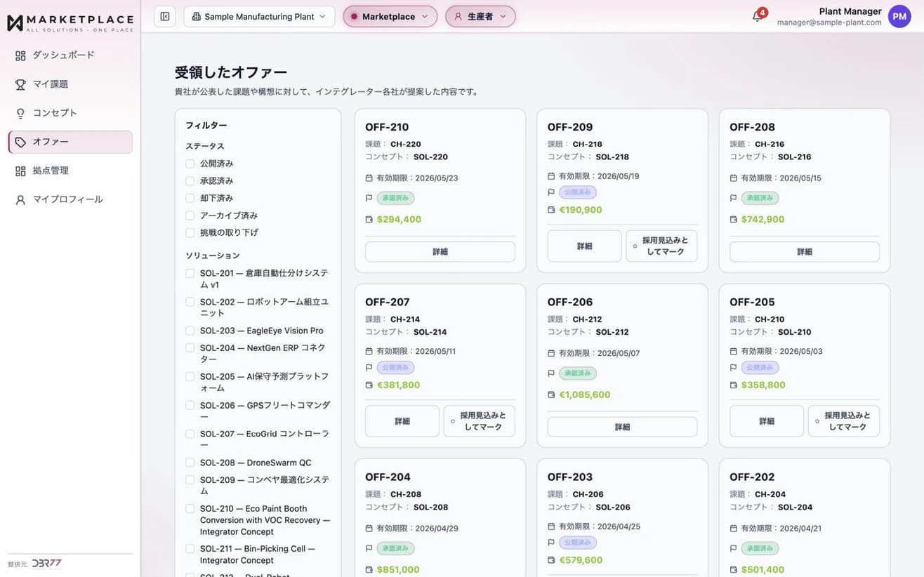Open コンセプト in the sidebar
Screen dimensions: 924x577
click(x=70, y=113)
